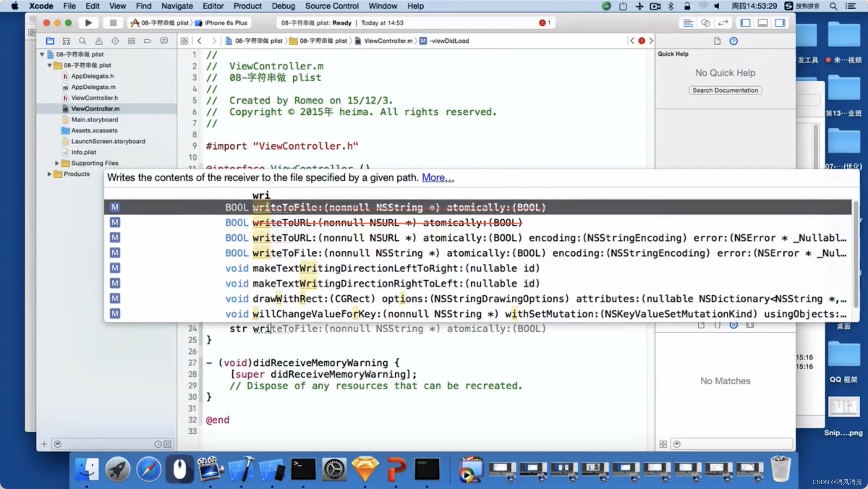The height and width of the screenshot is (489, 868).
Task: Show the Quick Help inspector
Action: tap(733, 41)
